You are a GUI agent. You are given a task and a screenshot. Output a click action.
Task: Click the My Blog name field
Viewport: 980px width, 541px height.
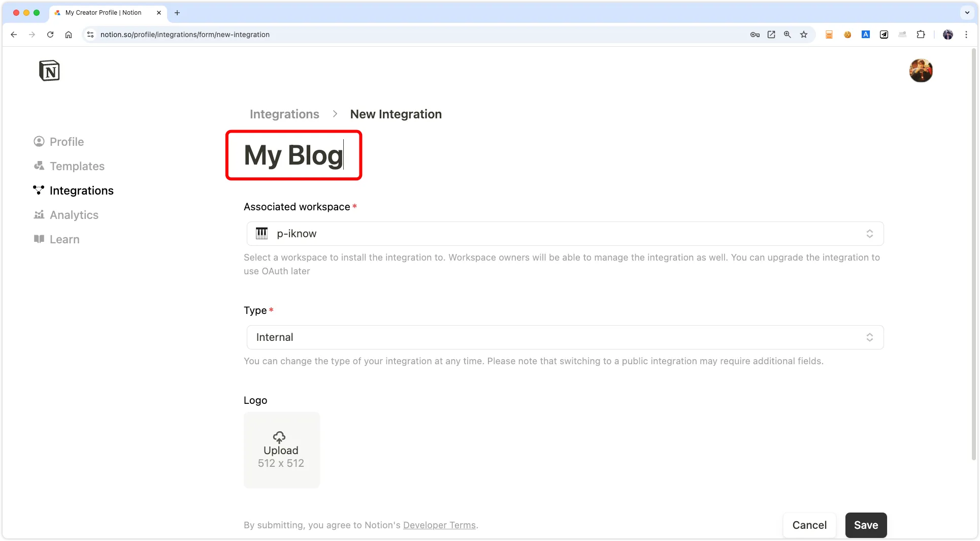293,155
